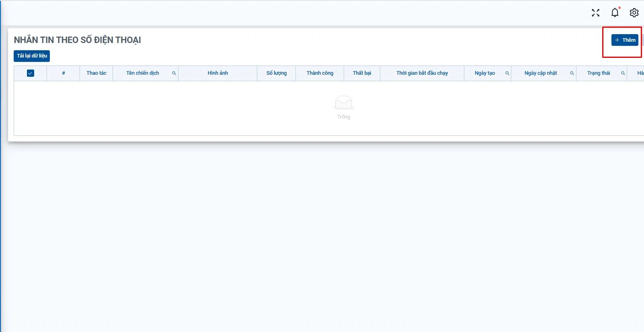644x332 pixels.
Task: Select the Hình ảnh column header
Action: 217,73
